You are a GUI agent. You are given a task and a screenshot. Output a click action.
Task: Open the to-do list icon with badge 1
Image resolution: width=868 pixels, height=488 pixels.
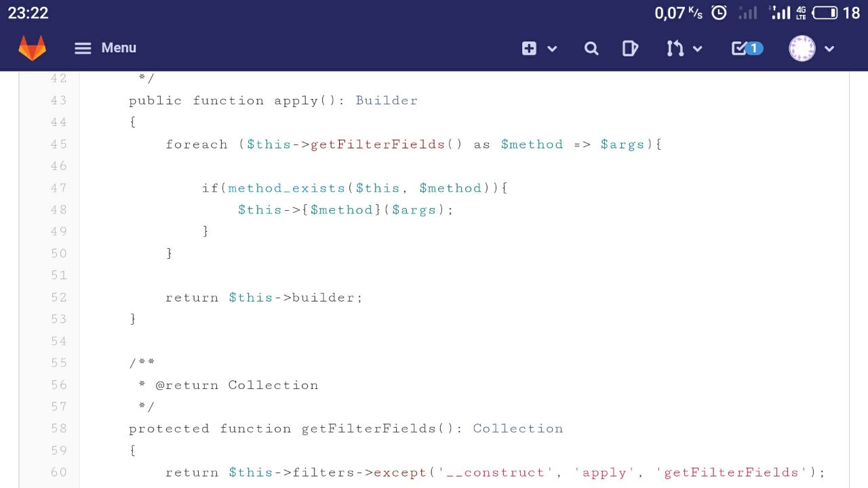(x=747, y=48)
